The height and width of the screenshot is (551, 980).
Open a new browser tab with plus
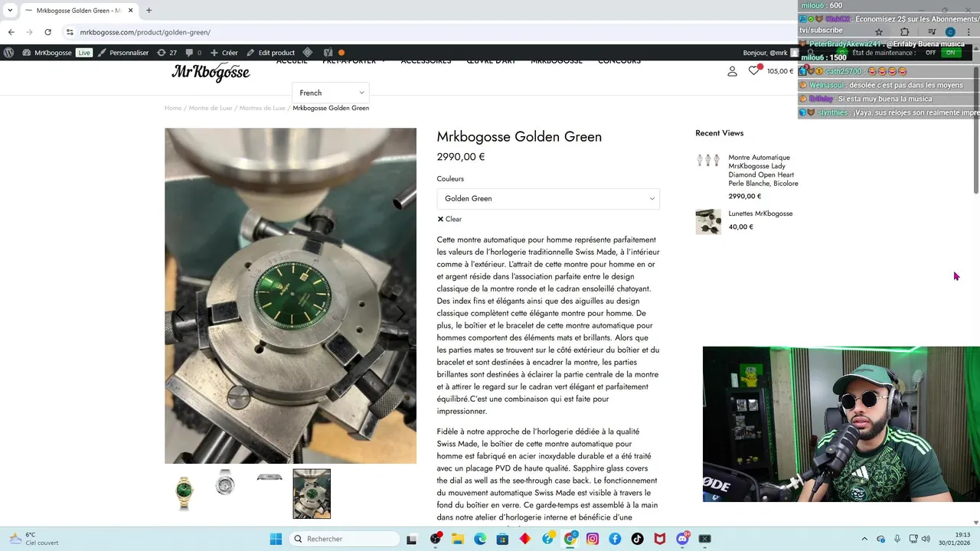point(149,10)
